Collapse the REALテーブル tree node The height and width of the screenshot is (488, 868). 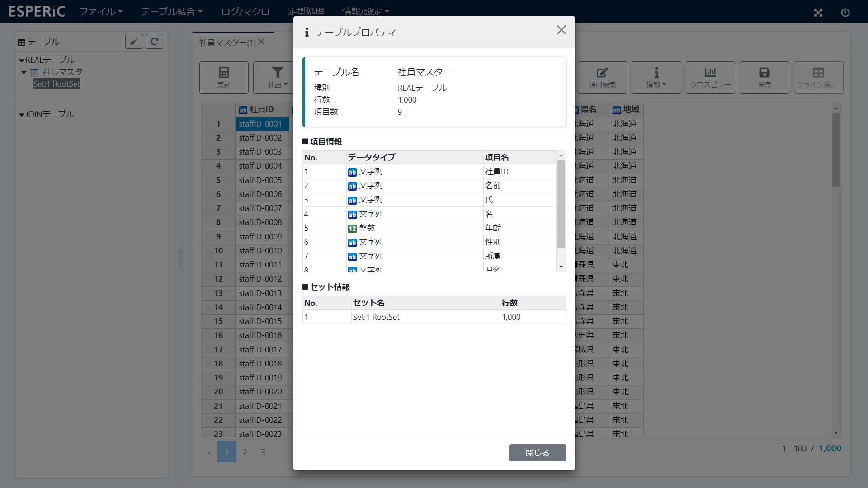click(21, 61)
